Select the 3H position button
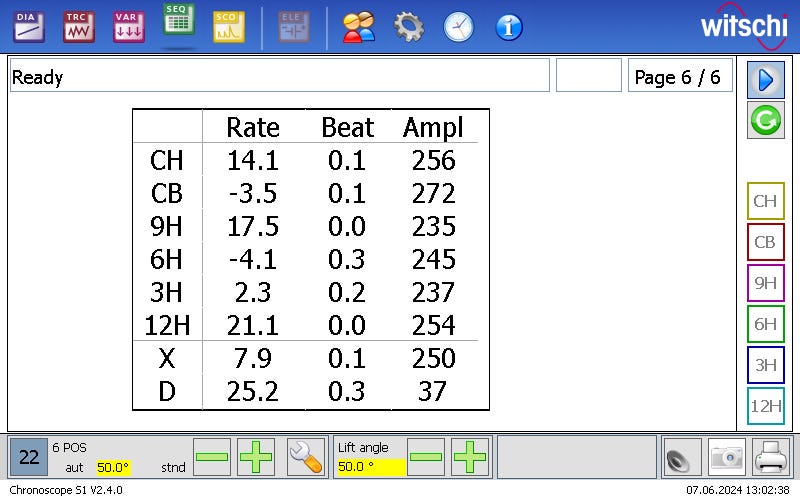 point(766,365)
